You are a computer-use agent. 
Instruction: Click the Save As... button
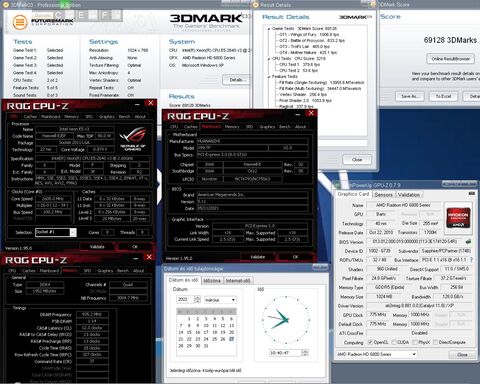(410, 96)
